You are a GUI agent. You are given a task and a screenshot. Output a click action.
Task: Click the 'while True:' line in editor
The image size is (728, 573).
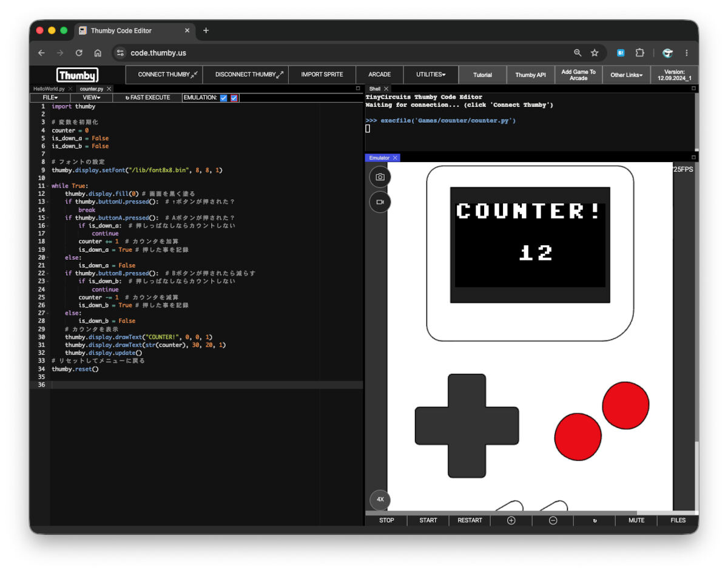pyautogui.click(x=70, y=186)
